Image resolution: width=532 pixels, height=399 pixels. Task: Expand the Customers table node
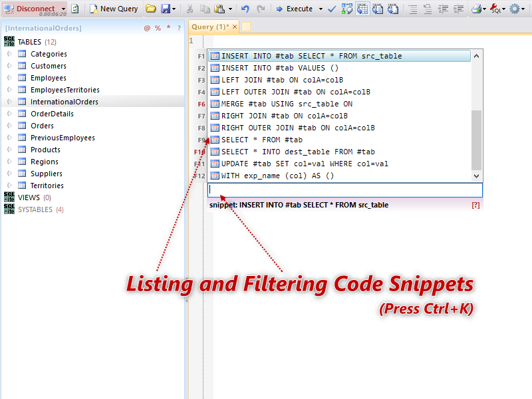click(9, 65)
